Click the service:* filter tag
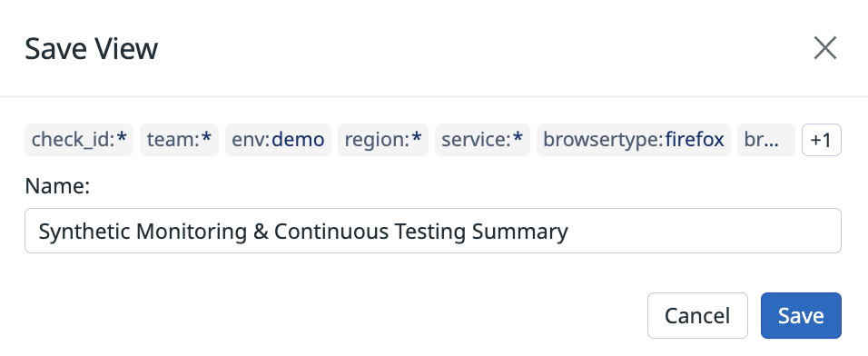 tap(483, 140)
